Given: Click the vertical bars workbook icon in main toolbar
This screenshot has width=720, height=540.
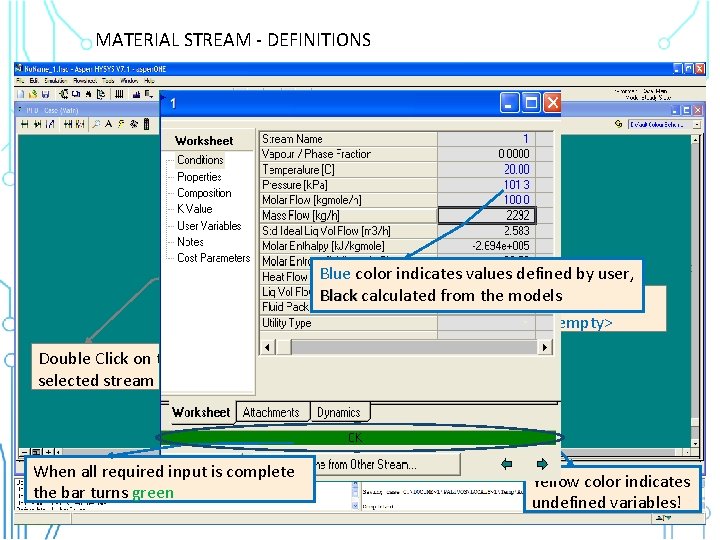Looking at the screenshot, I should click(119, 94).
